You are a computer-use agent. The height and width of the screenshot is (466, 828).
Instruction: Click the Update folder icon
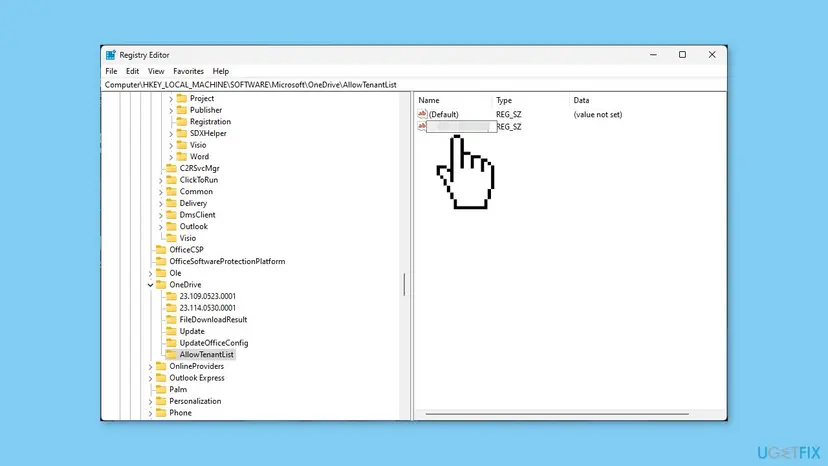[171, 331]
